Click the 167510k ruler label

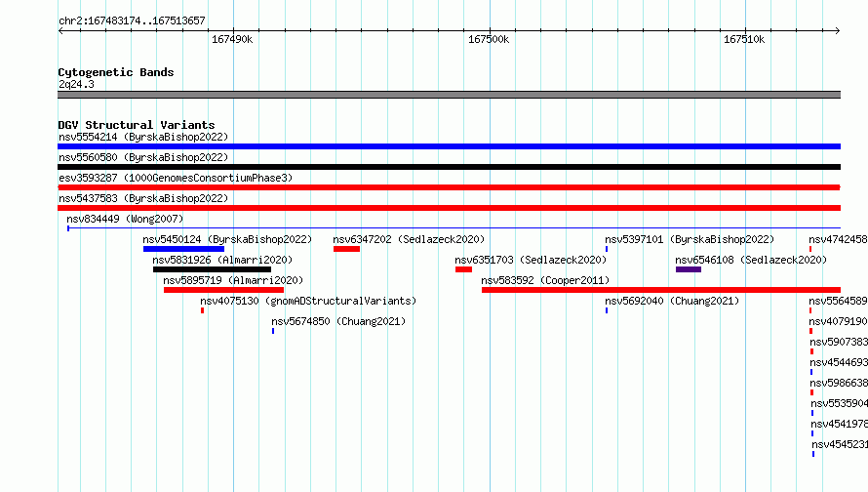[744, 39]
